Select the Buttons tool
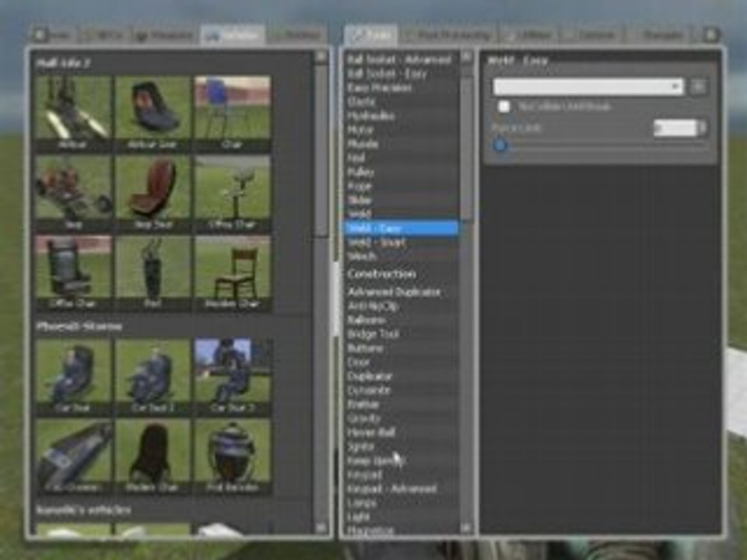This screenshot has height=560, width=747. point(402,348)
